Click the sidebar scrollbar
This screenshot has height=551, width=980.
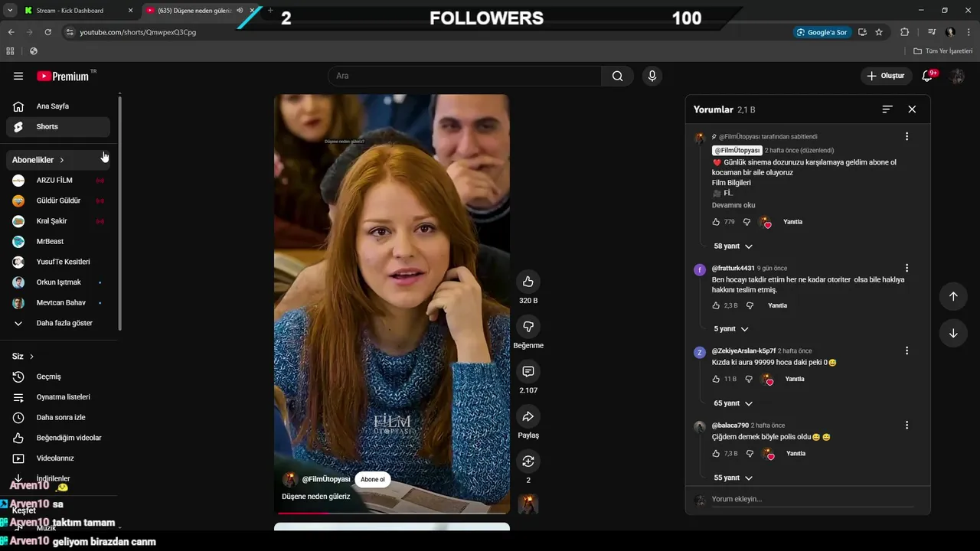(x=119, y=213)
